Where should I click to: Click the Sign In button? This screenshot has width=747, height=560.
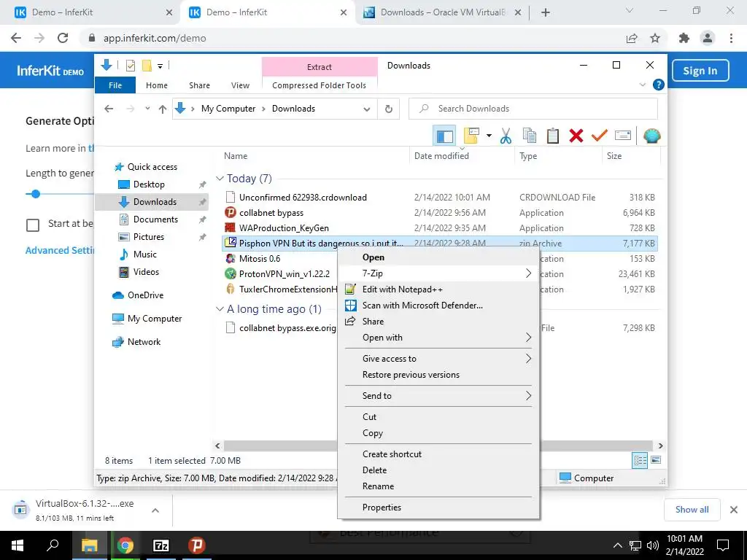(x=700, y=71)
